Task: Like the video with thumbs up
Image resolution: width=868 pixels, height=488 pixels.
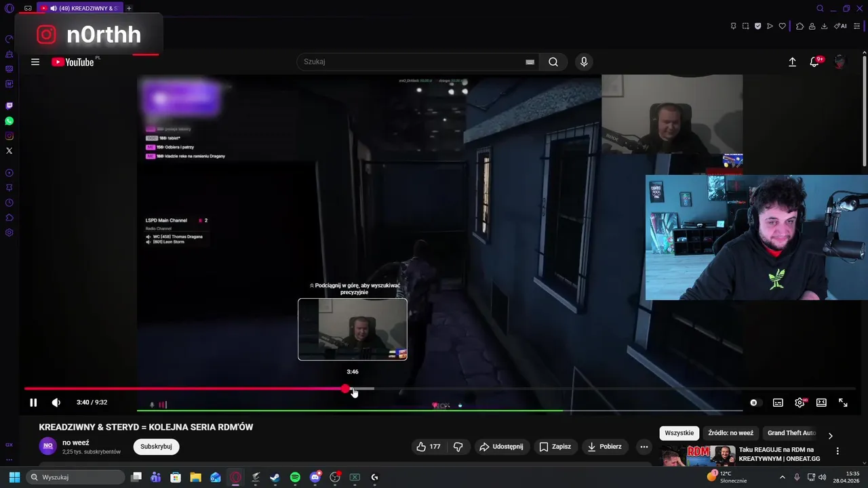Action: pos(428,447)
